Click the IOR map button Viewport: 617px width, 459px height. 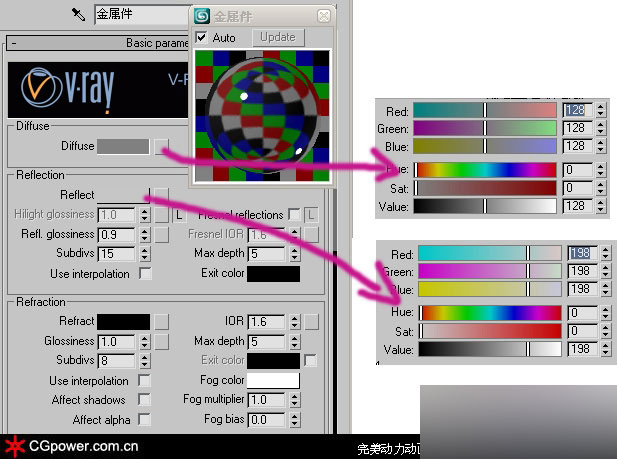pos(311,322)
